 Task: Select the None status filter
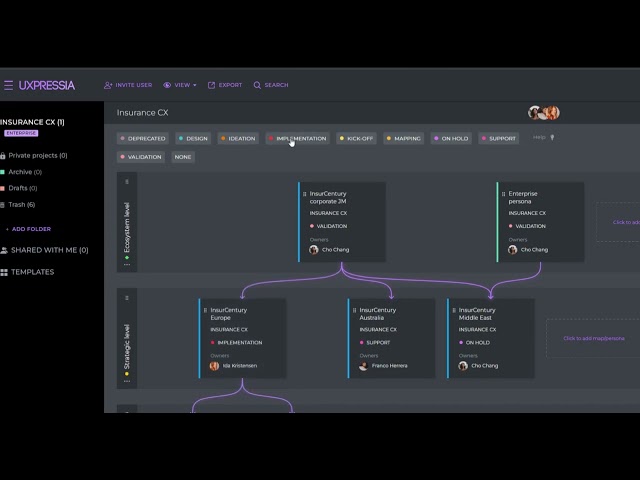[x=183, y=157]
